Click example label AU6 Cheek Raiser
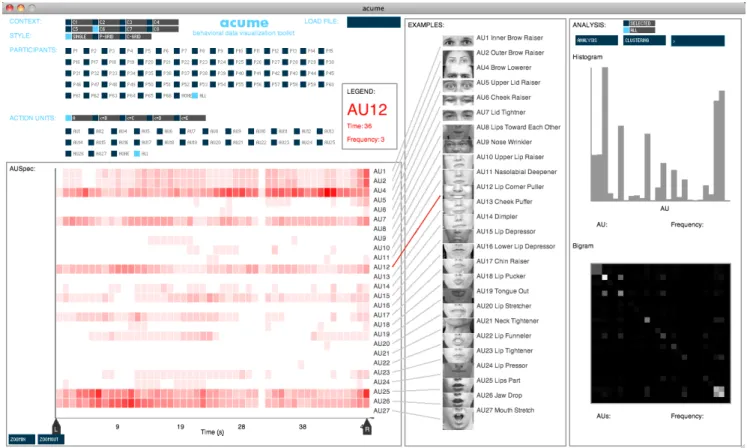 [503, 97]
